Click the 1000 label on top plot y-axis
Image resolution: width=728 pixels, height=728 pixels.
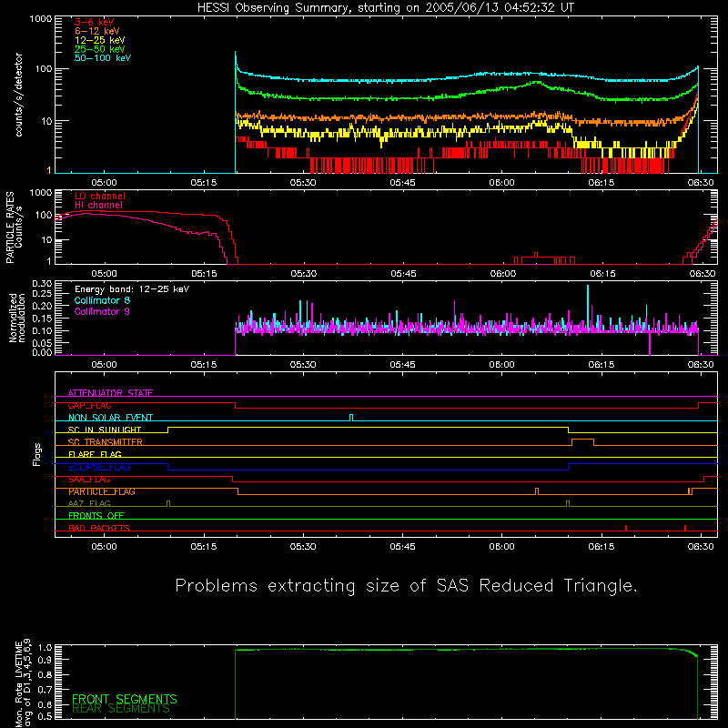(x=41, y=19)
